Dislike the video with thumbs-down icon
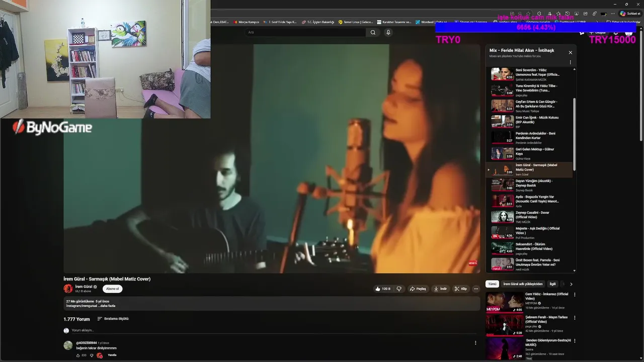 (399, 289)
